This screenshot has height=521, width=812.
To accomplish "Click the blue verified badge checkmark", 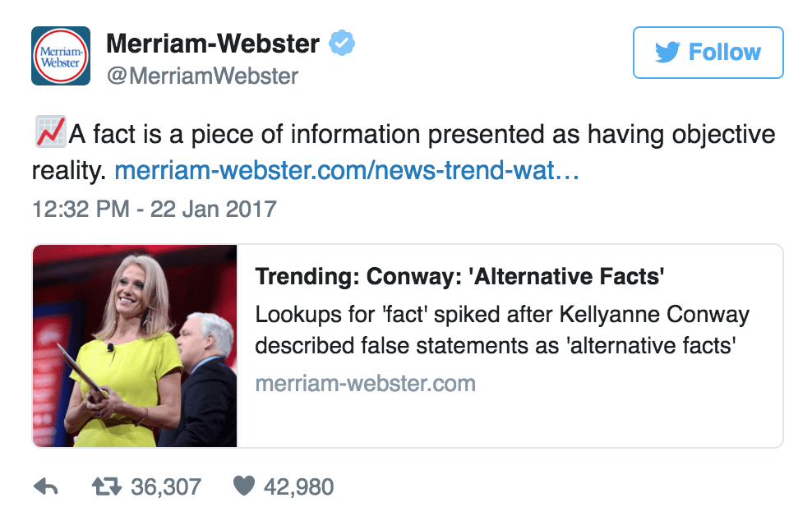I will (341, 43).
